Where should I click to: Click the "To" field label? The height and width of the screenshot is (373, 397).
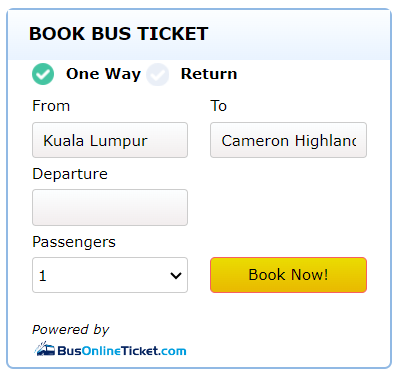tap(219, 106)
